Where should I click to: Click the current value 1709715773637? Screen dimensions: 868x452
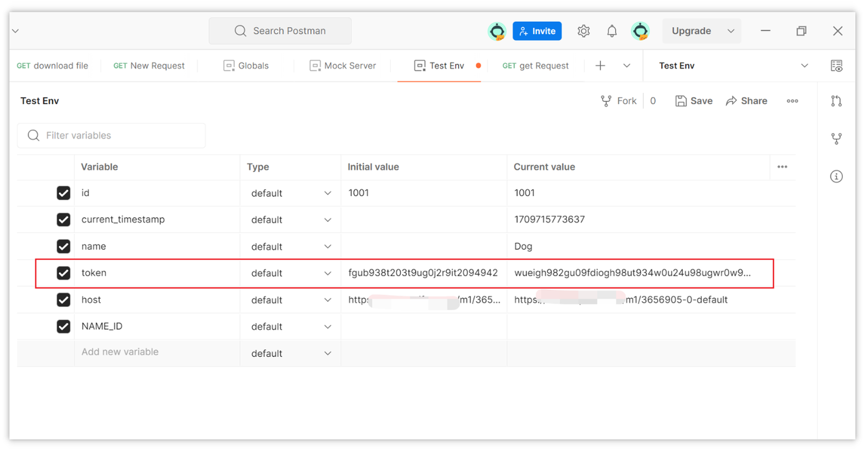click(x=550, y=220)
